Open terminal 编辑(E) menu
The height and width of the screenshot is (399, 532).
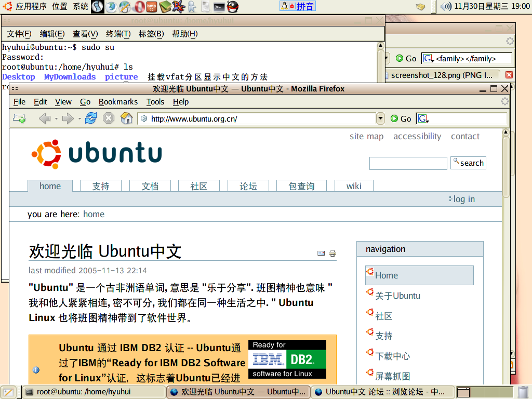(52, 34)
